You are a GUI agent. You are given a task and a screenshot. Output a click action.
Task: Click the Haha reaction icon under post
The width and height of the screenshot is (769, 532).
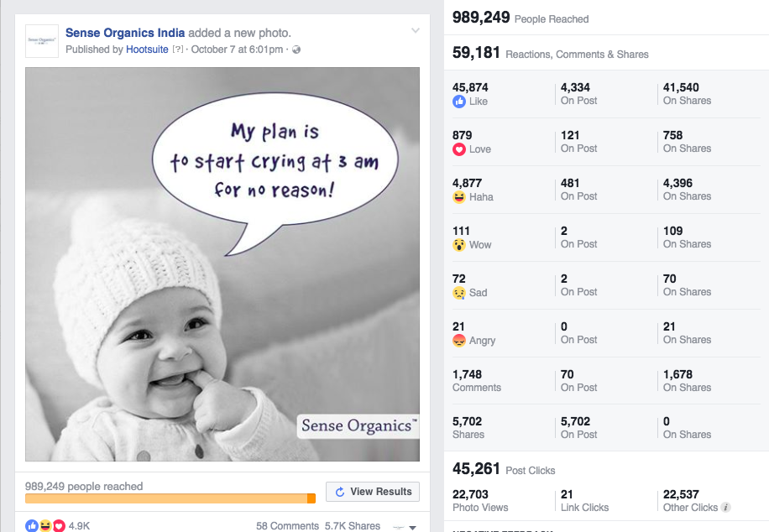pos(45,526)
